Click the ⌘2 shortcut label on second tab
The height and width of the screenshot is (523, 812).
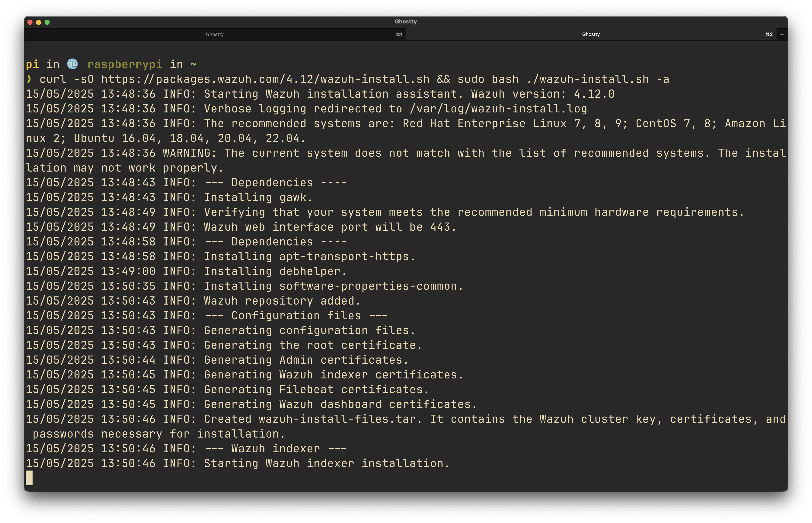tap(769, 34)
